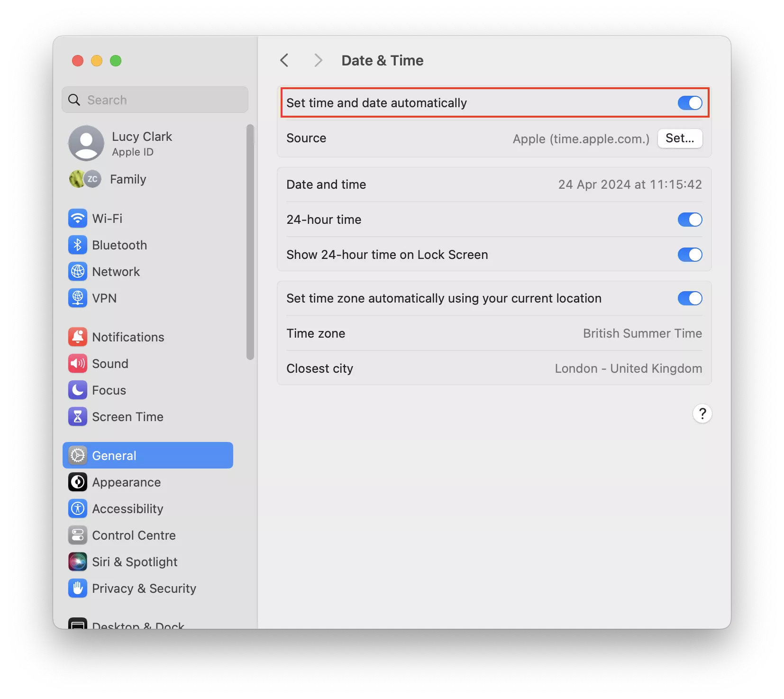Turn off 24-hour time
Image resolution: width=784 pixels, height=699 pixels.
pos(690,219)
